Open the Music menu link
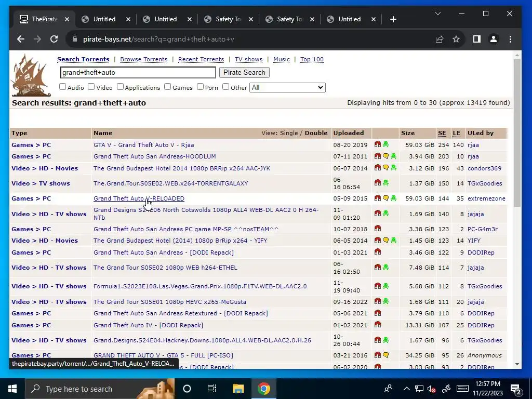The image size is (532, 399). [282, 59]
